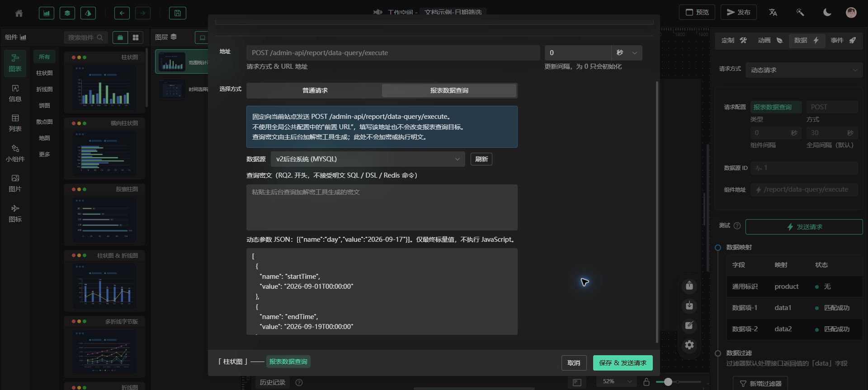868x390 pixels.
Task: Select the 柱状图 & 折线图 component thumbnail
Action: point(104,281)
